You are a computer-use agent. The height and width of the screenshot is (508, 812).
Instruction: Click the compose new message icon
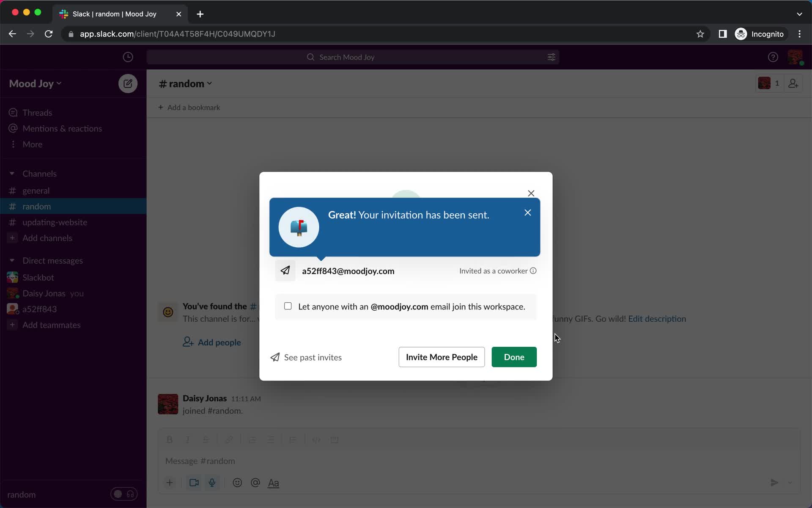127,83
